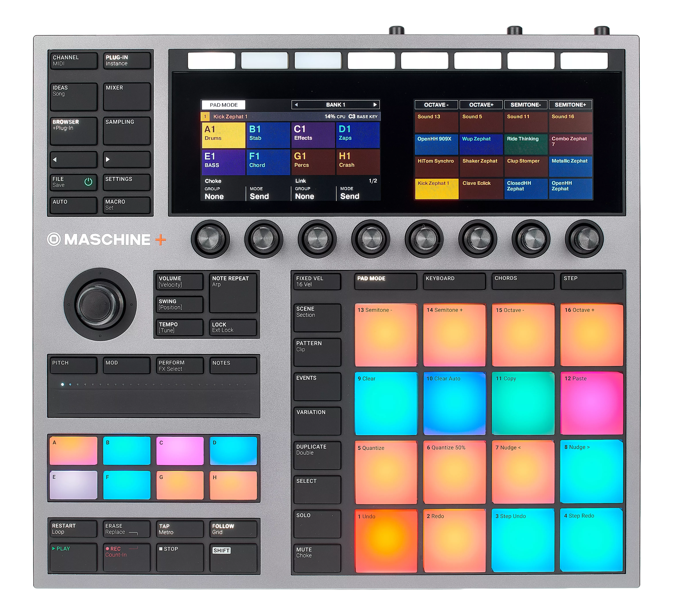The image size is (675, 616).
Task: Switch to KEYBOARD mode
Action: (454, 281)
